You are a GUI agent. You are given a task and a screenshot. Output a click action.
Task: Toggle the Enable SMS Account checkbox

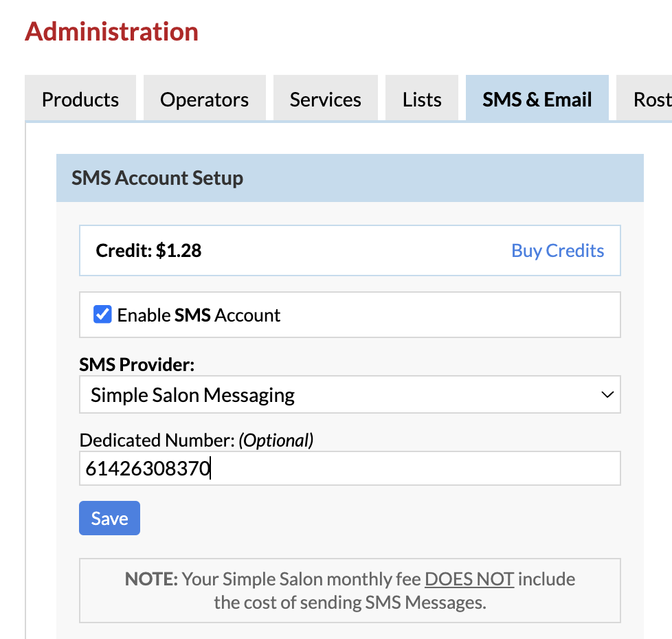102,315
